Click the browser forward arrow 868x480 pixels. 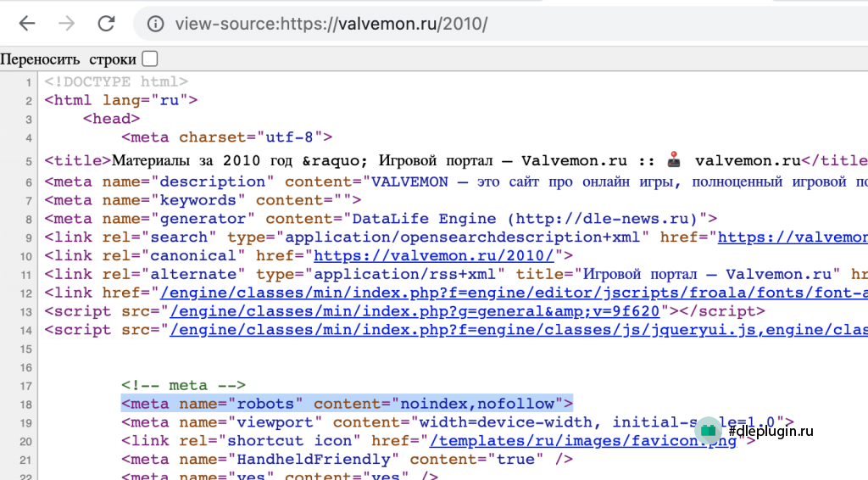pyautogui.click(x=66, y=23)
